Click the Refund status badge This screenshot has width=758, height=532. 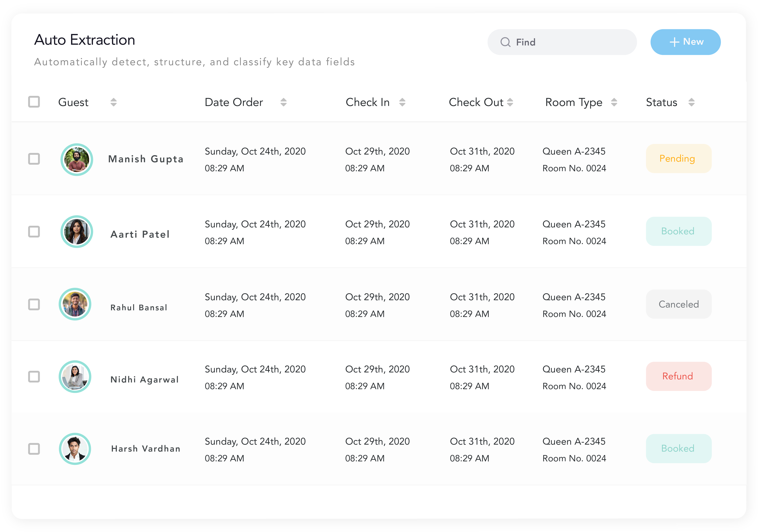coord(678,376)
